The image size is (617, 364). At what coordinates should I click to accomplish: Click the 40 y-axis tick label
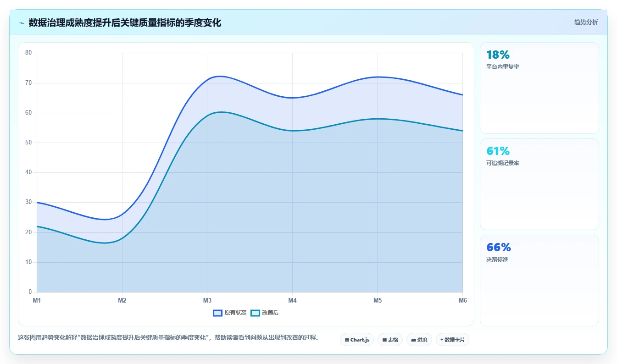[28, 172]
